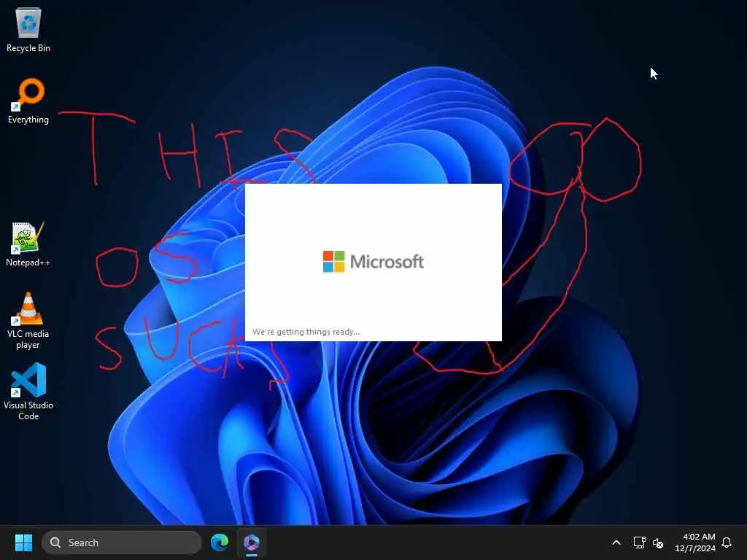Screen dimensions: 747x560
Task: Select the VLC media player shortcut
Action: tap(28, 321)
